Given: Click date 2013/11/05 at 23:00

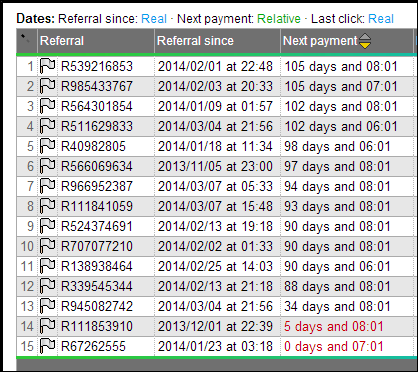Looking at the screenshot, I should tap(215, 166).
